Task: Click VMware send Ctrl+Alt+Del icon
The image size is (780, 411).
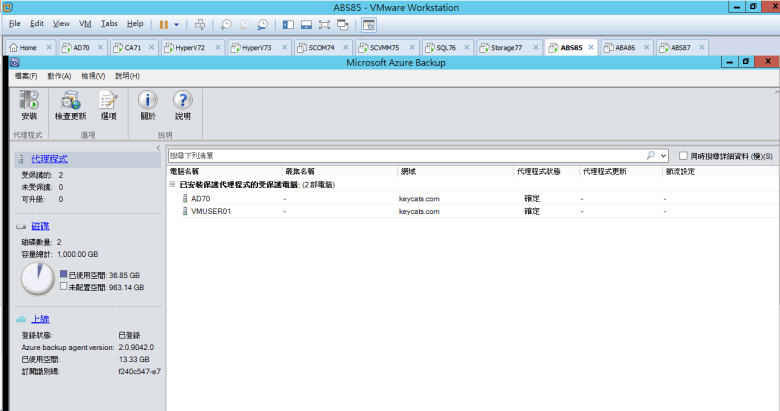Action: click(199, 23)
